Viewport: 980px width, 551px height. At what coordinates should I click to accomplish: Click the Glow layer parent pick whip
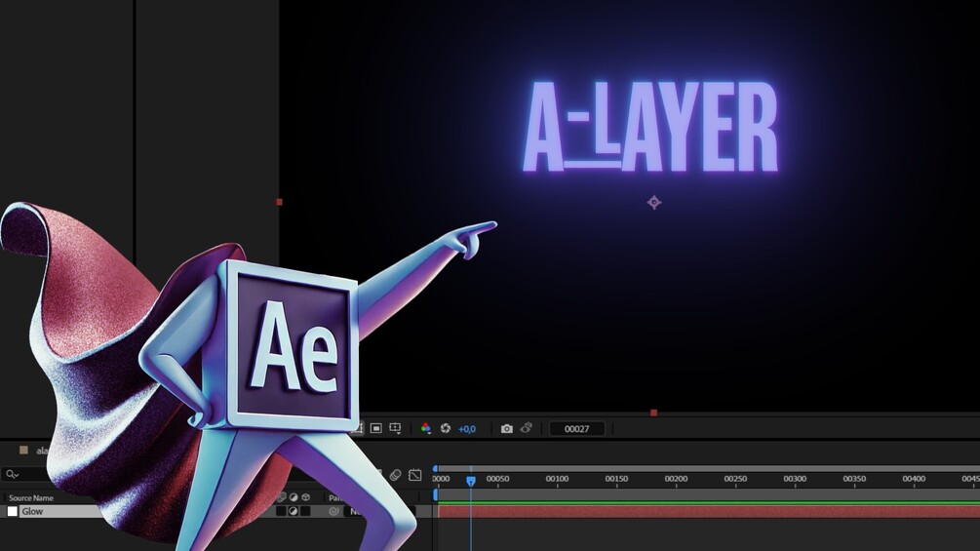coord(333,511)
